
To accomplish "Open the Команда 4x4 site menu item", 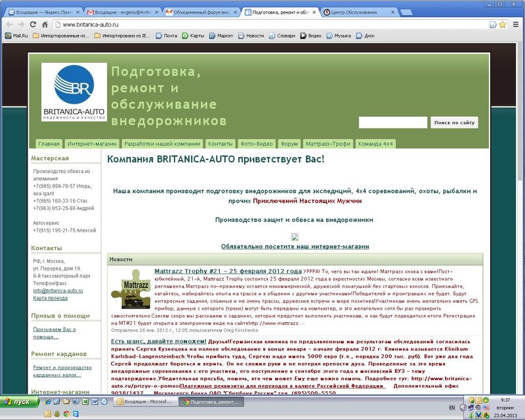I will pyautogui.click(x=375, y=144).
